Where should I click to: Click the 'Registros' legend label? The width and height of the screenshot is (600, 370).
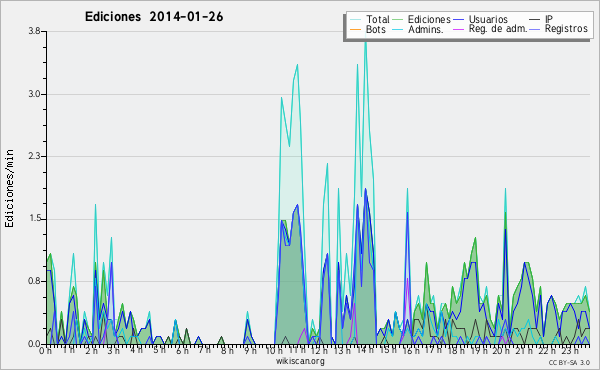pyautogui.click(x=566, y=29)
